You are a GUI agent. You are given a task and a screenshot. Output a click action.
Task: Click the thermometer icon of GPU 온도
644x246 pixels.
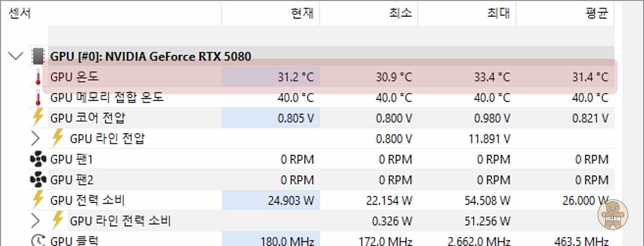click(x=37, y=77)
